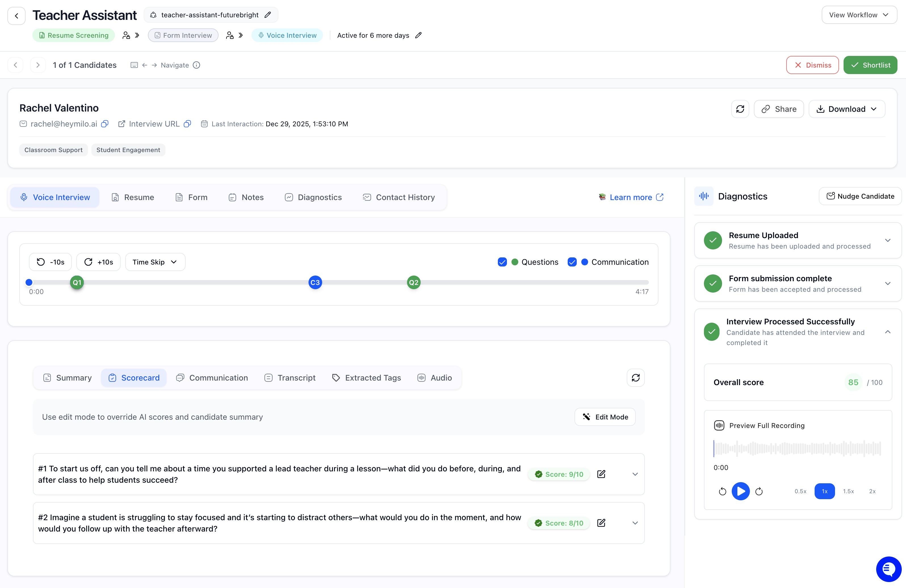This screenshot has width=906, height=588.
Task: Open the Contact History tab
Action: coord(399,197)
